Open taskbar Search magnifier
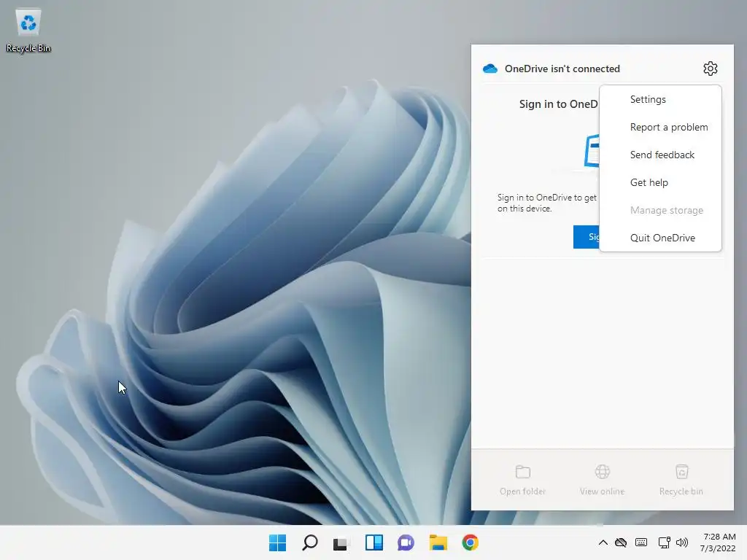 tap(309, 542)
